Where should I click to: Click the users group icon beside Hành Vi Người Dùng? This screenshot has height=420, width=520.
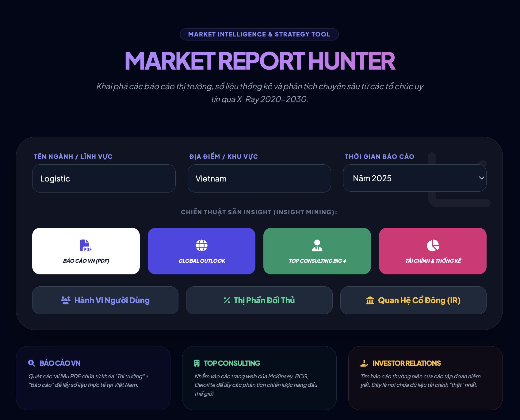click(66, 300)
